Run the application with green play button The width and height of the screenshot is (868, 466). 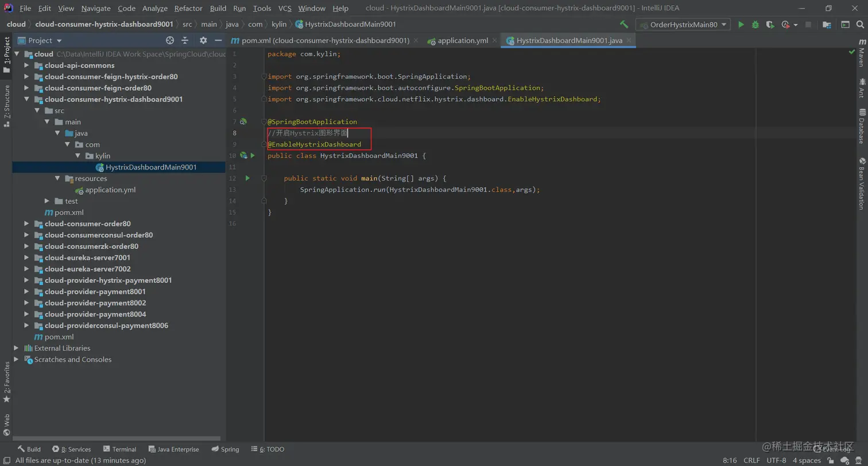[x=741, y=25]
